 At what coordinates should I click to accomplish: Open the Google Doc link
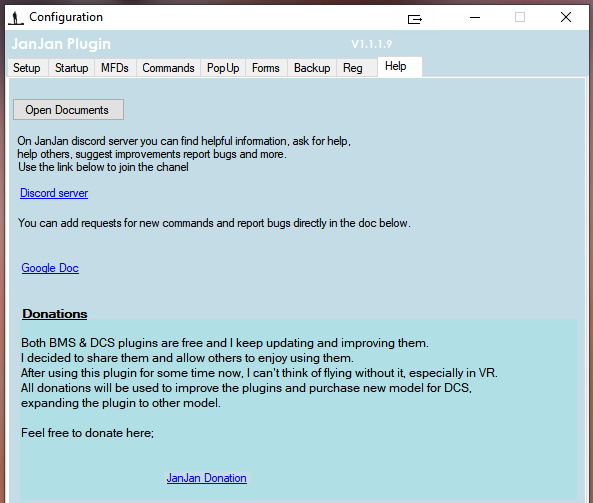point(50,268)
